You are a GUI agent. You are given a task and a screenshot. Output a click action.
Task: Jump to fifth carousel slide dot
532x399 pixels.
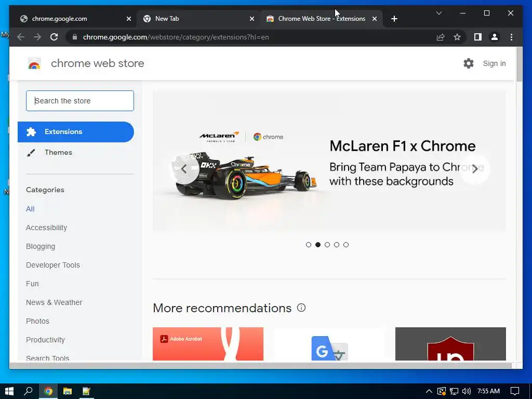(x=345, y=245)
